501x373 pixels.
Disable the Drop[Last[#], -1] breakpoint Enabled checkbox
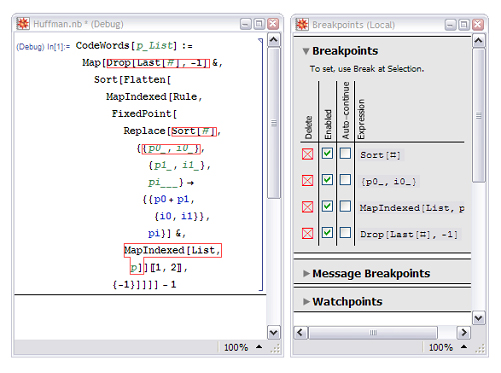(327, 232)
